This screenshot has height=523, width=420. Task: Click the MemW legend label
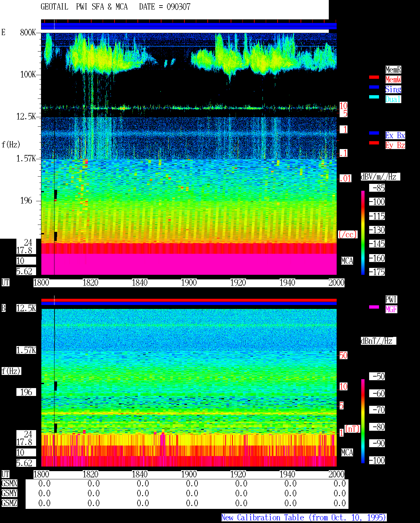tap(393, 79)
